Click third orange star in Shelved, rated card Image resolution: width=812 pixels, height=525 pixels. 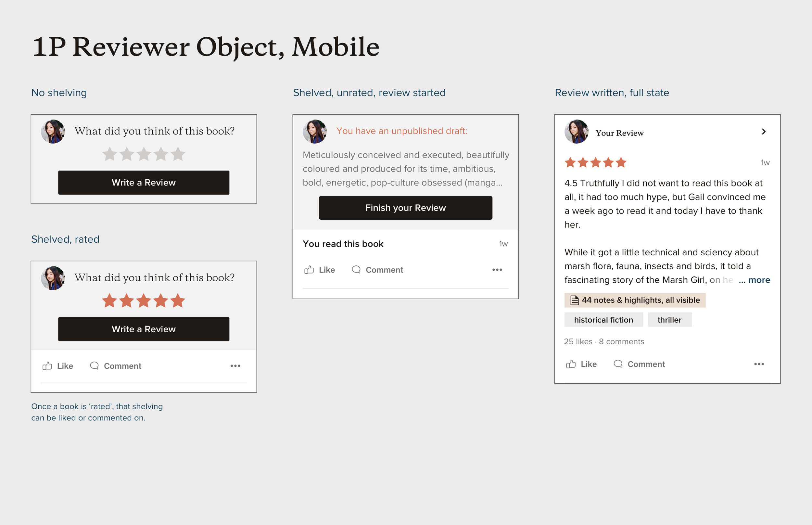click(x=144, y=301)
